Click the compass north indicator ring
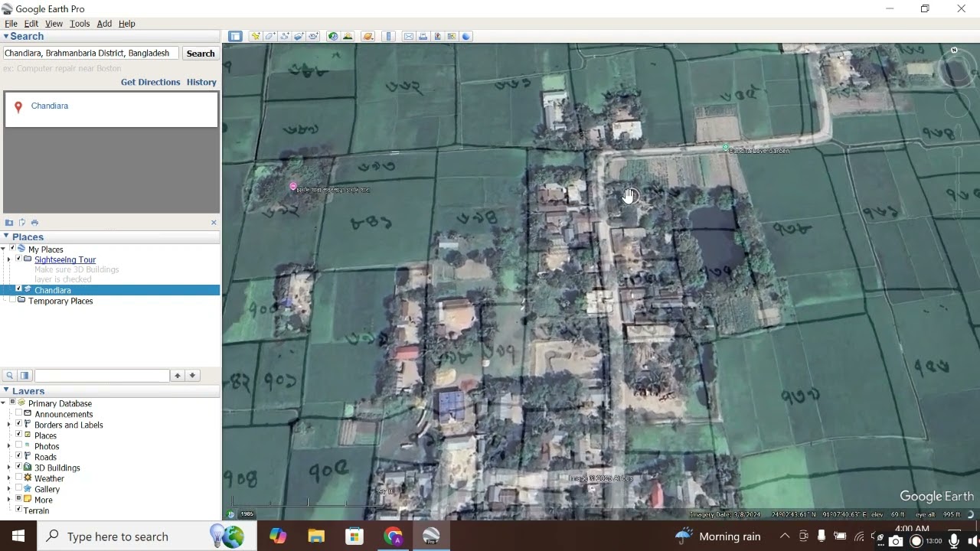 coord(956,70)
